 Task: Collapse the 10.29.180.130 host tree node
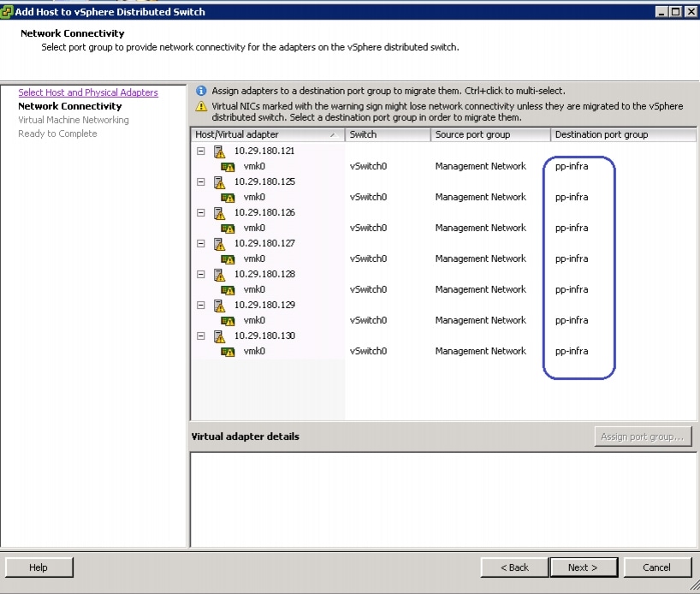tap(201, 336)
